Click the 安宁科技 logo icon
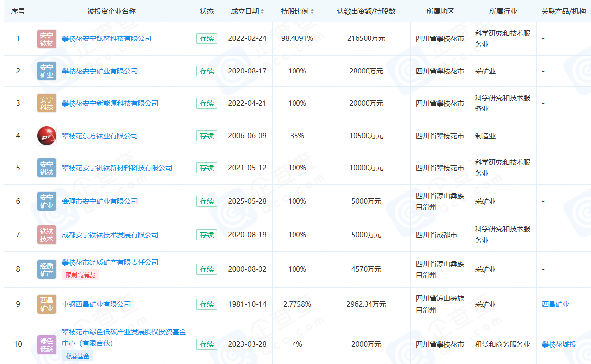The width and height of the screenshot is (591, 364). [47, 103]
